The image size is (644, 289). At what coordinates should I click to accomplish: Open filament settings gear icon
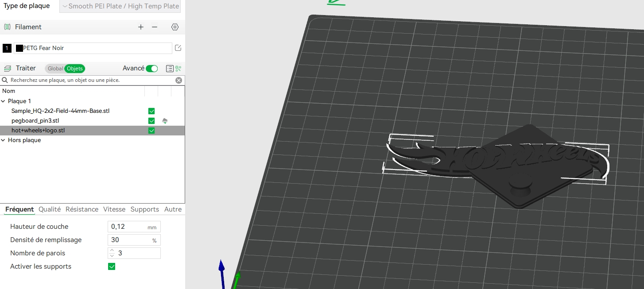click(x=175, y=27)
